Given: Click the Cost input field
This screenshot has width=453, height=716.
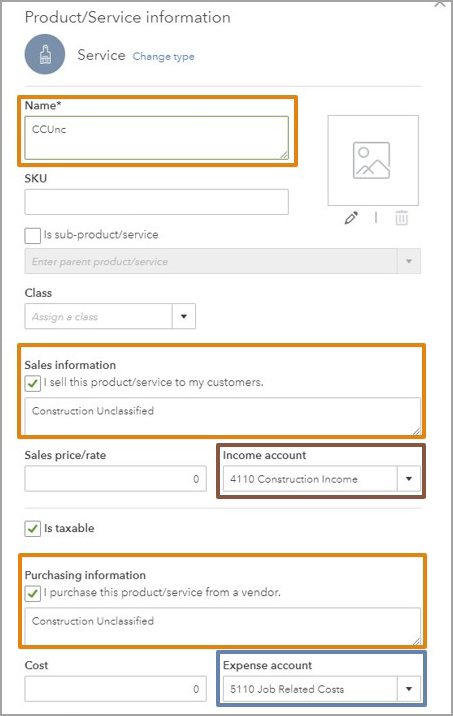Looking at the screenshot, I should (116, 689).
